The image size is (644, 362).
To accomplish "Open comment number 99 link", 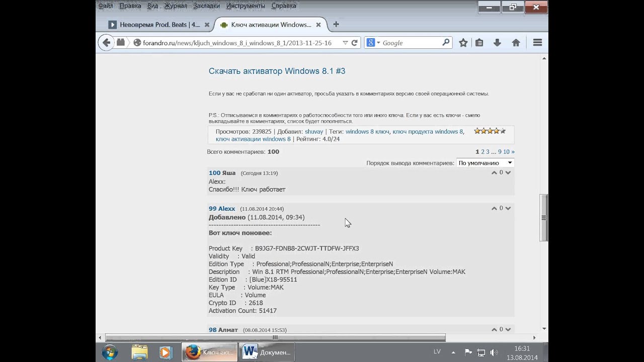I will (212, 209).
